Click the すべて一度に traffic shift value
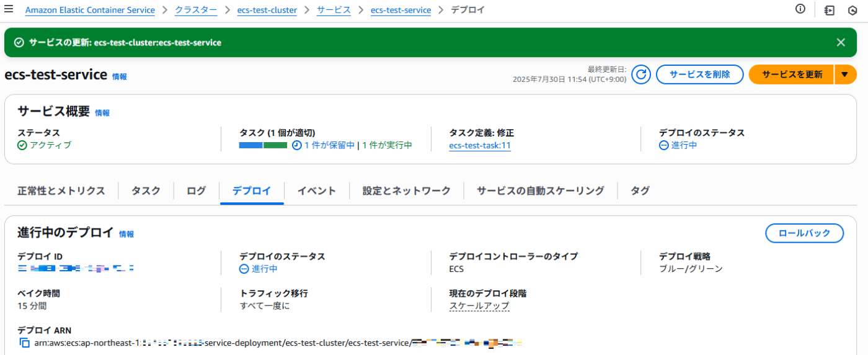868x355 pixels. [265, 306]
